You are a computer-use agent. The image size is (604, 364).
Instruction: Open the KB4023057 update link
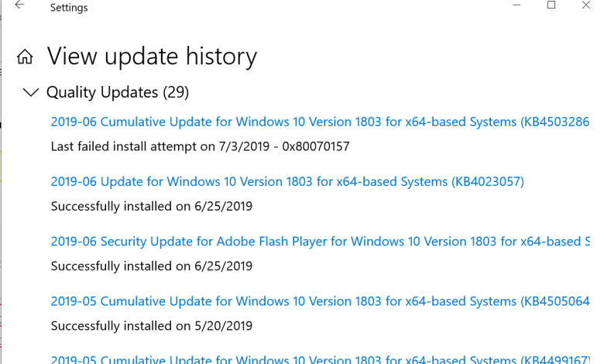click(x=287, y=182)
